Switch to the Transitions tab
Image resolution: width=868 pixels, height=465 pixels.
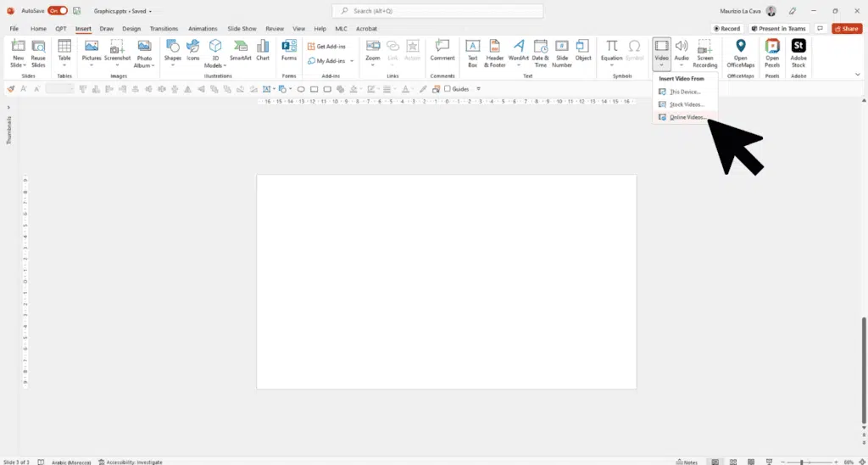164,29
